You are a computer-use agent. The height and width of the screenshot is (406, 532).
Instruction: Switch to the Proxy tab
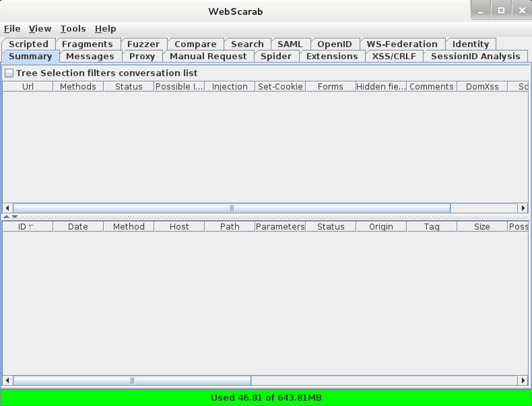click(142, 56)
